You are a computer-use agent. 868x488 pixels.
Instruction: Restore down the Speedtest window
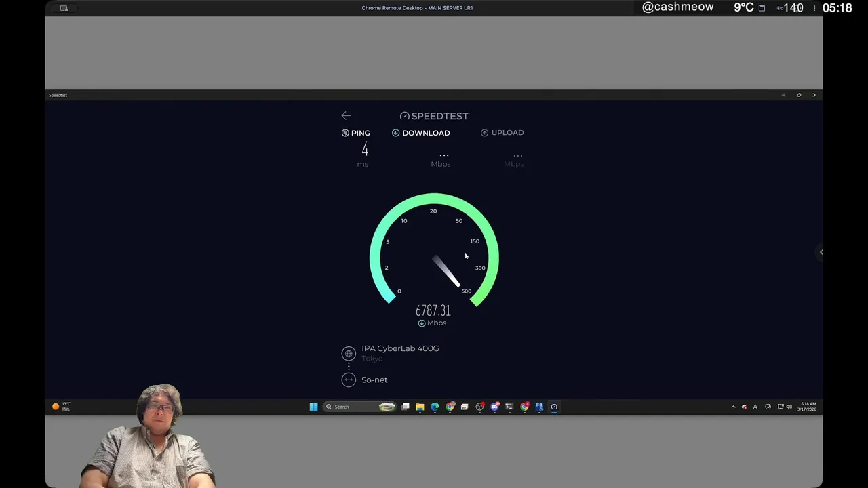(x=799, y=95)
